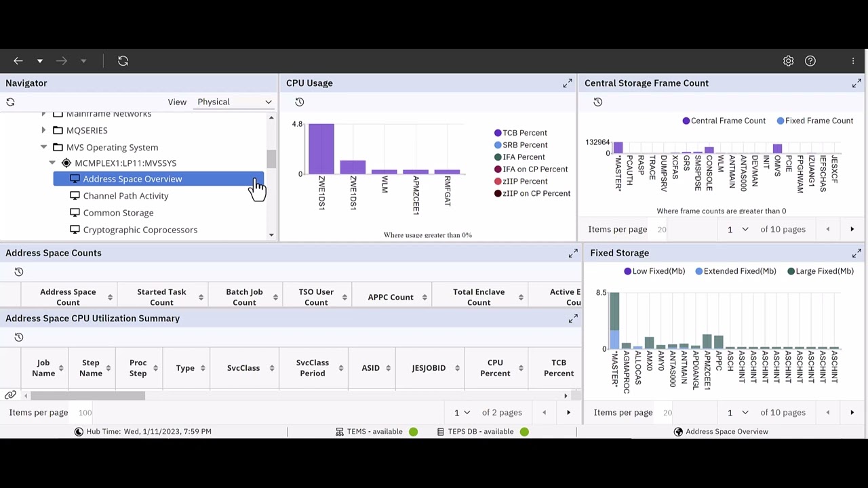
Task: Open the View Physical dropdown
Action: coord(235,102)
